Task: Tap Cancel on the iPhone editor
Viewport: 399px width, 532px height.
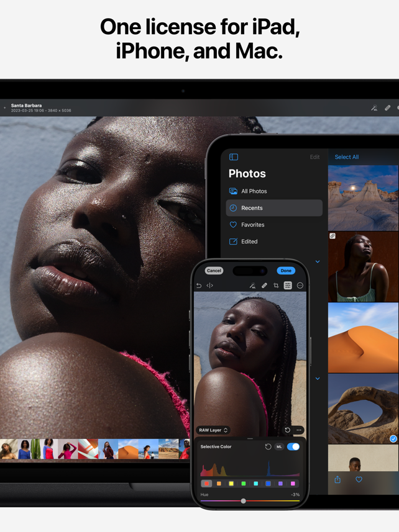Action: 214,271
